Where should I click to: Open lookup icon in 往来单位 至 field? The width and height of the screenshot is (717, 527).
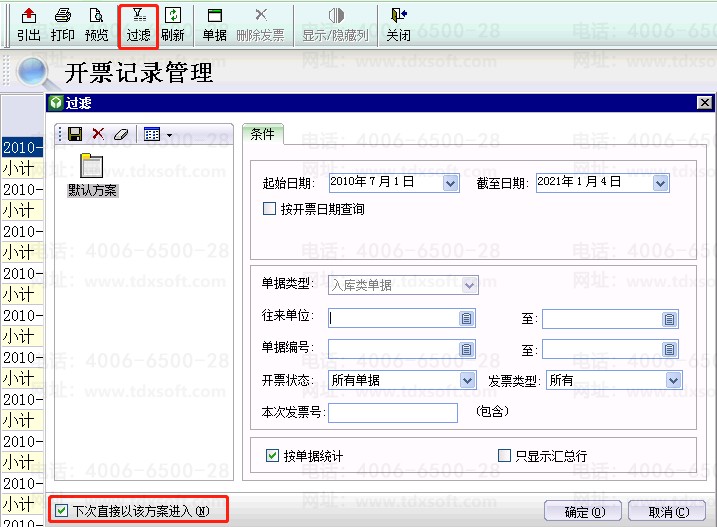(669, 319)
